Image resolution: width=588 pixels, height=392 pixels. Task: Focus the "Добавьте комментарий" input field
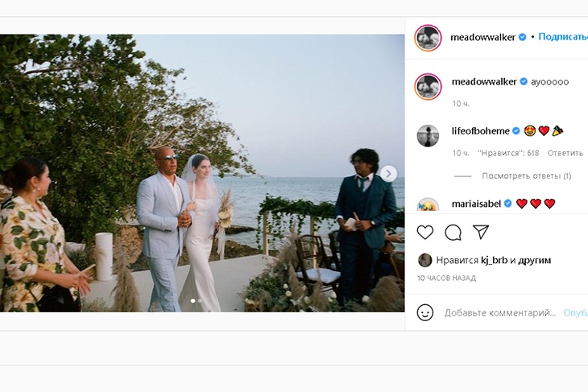click(499, 312)
